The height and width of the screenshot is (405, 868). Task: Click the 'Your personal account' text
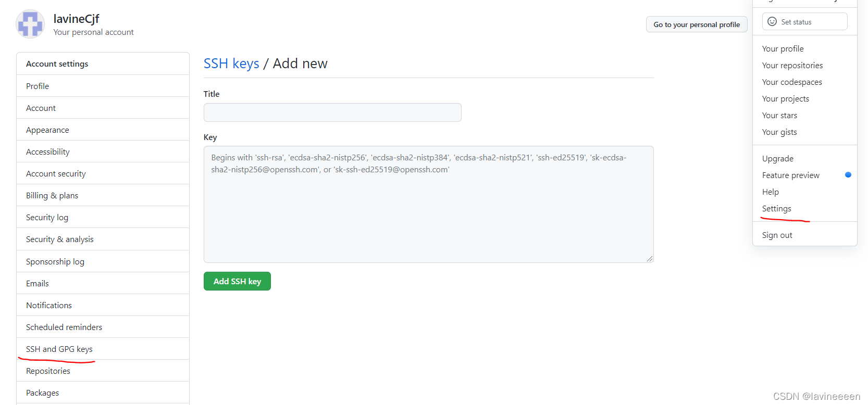coord(93,32)
